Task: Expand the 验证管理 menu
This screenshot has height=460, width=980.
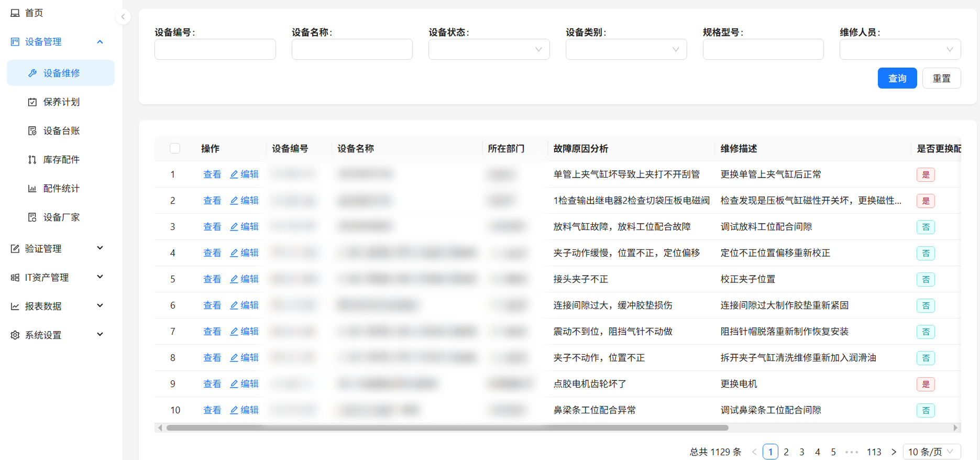Action: (58, 249)
